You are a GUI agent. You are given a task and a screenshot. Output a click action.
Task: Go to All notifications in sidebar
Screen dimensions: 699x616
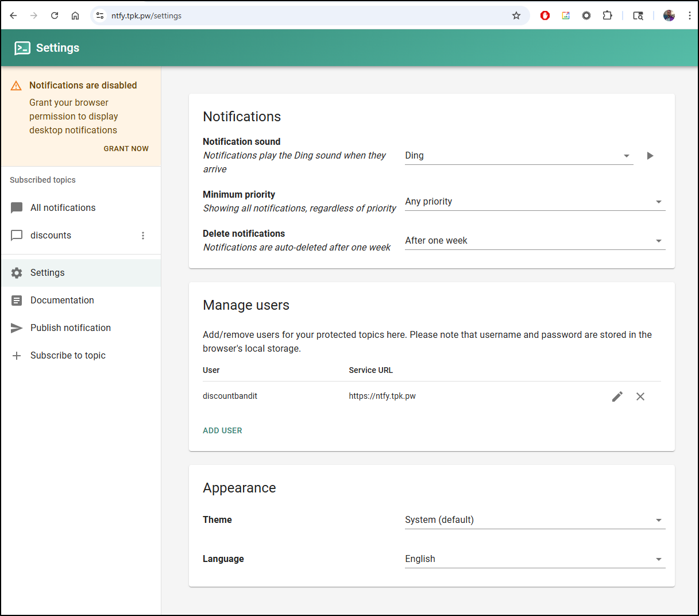(x=63, y=208)
